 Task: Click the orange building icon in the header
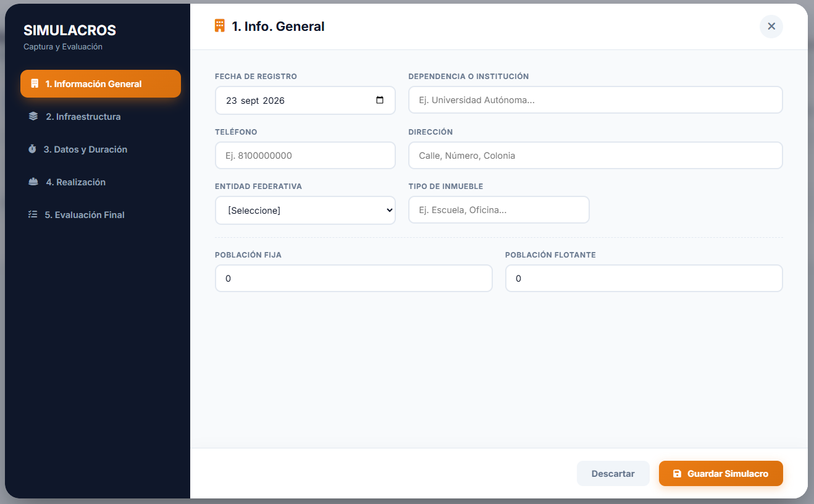220,26
